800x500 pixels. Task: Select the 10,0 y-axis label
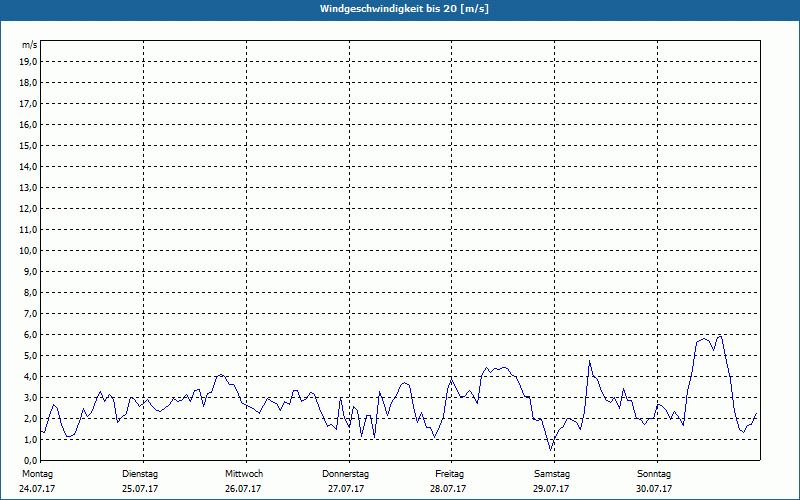[28, 251]
